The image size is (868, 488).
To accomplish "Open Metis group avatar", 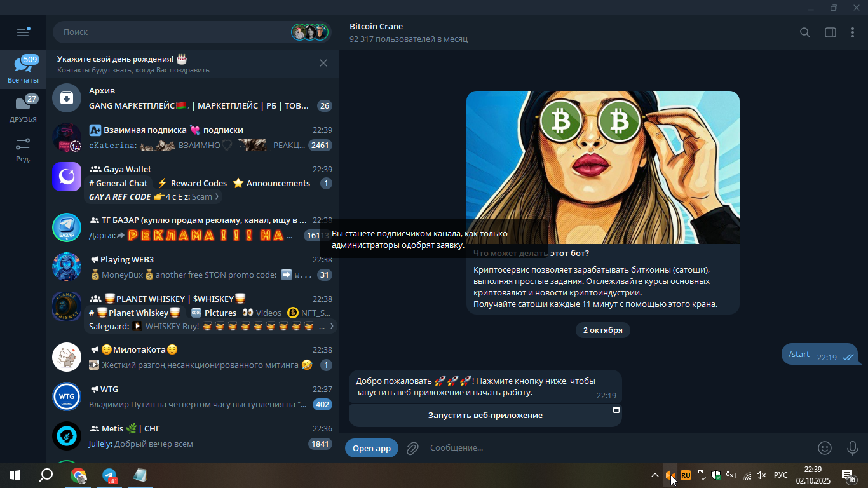I will pyautogui.click(x=67, y=436).
